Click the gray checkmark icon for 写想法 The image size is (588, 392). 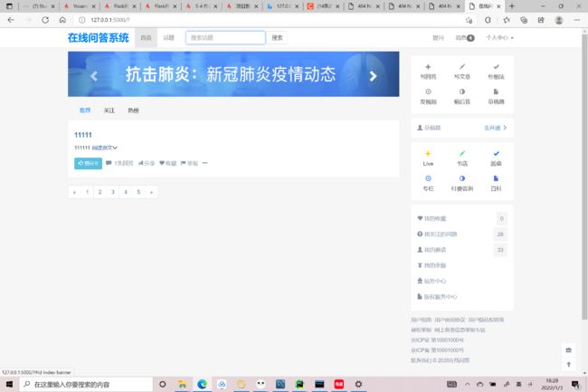496,67
